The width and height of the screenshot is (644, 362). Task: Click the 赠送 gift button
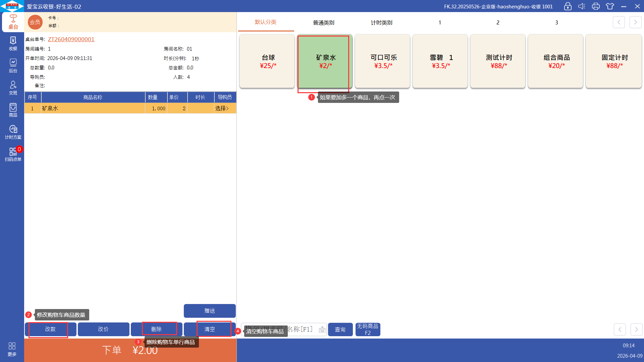[x=210, y=311]
